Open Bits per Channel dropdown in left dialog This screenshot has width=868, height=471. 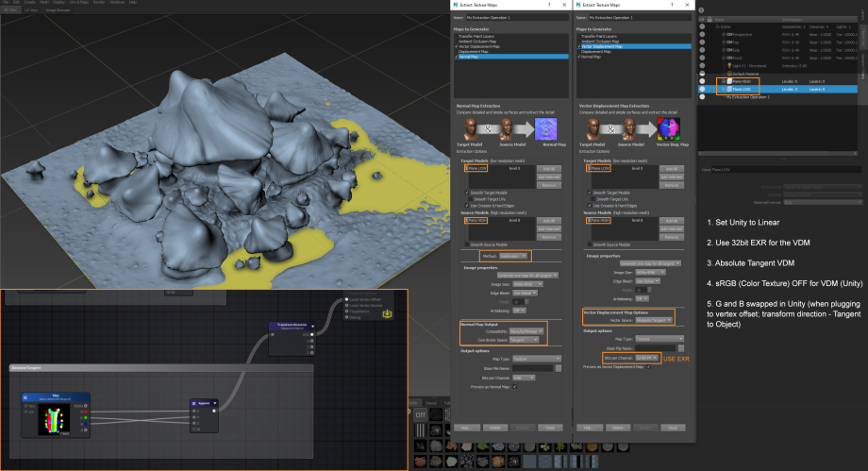[x=523, y=378]
